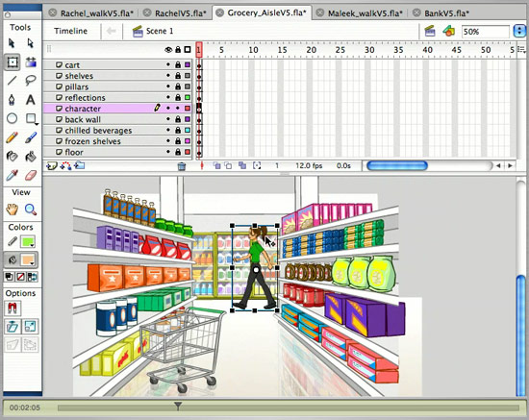This screenshot has height=420, width=529.
Task: Select the Paint Bucket tool
Action: click(x=31, y=157)
